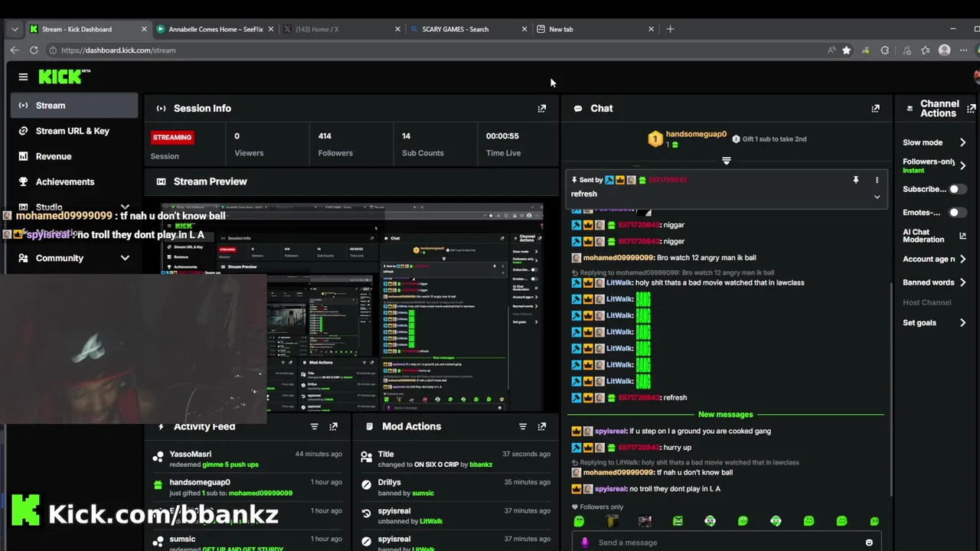Image resolution: width=980 pixels, height=551 pixels.
Task: Pop out the Chat panel
Action: click(875, 109)
